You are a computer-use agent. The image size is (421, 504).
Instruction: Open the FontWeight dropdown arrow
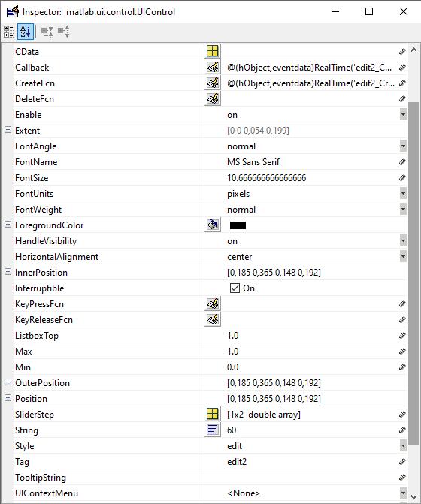(403, 209)
